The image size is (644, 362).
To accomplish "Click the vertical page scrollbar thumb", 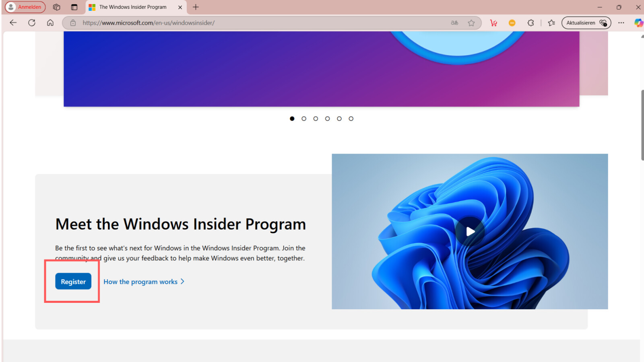I will (642, 125).
